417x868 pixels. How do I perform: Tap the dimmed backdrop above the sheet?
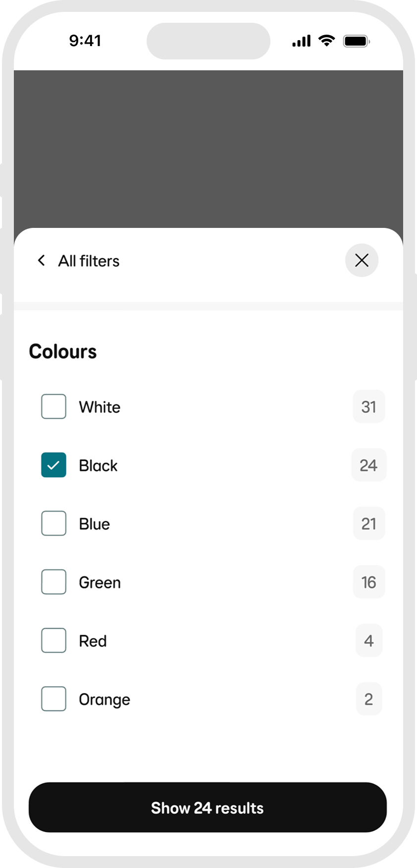pos(208,149)
